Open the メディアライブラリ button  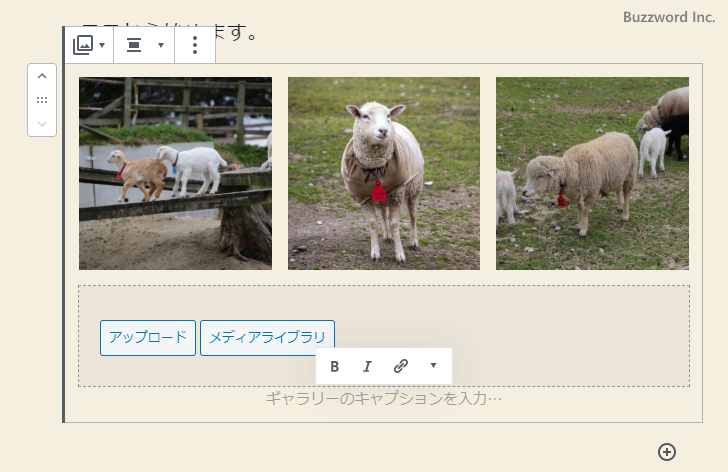pos(267,338)
